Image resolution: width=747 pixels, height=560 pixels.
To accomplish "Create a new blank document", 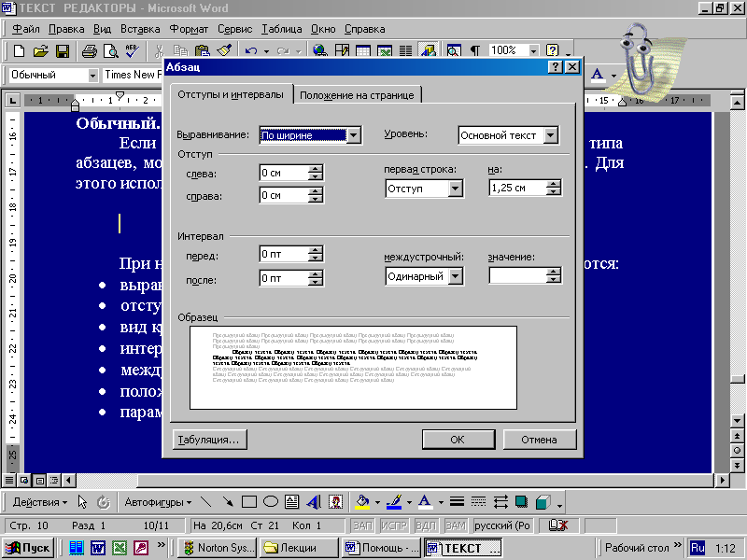I will pyautogui.click(x=19, y=50).
